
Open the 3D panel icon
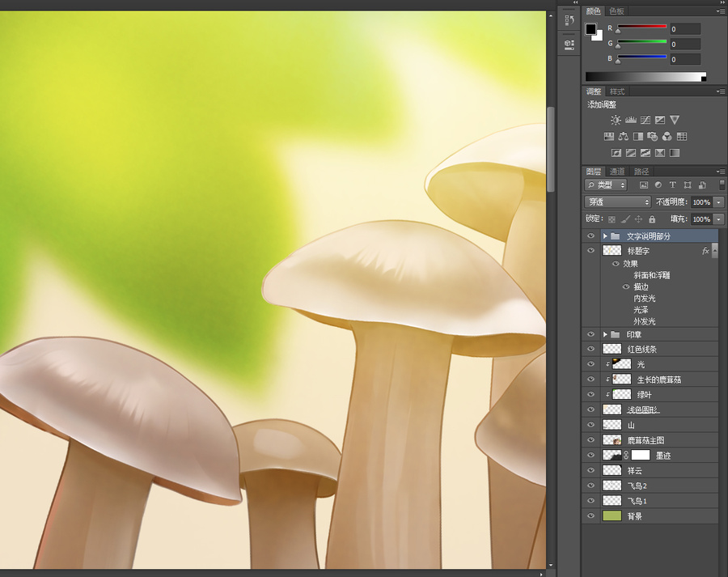click(569, 45)
